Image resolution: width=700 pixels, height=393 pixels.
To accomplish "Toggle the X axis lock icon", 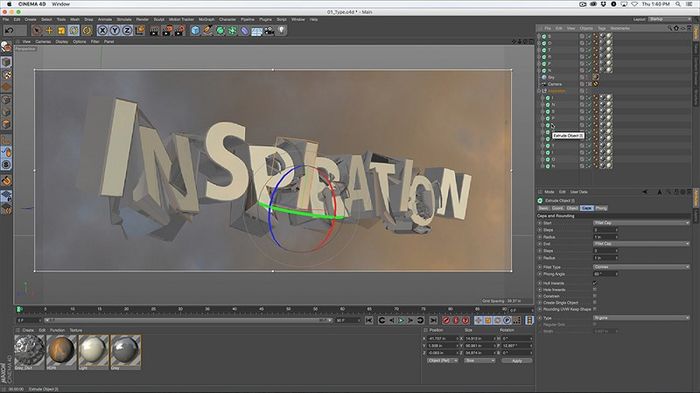I will coord(103,30).
